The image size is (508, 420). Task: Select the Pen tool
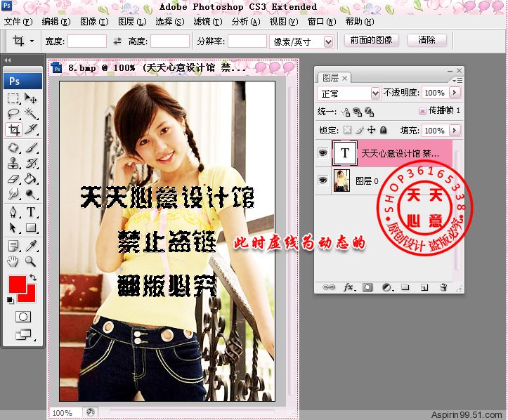13,212
